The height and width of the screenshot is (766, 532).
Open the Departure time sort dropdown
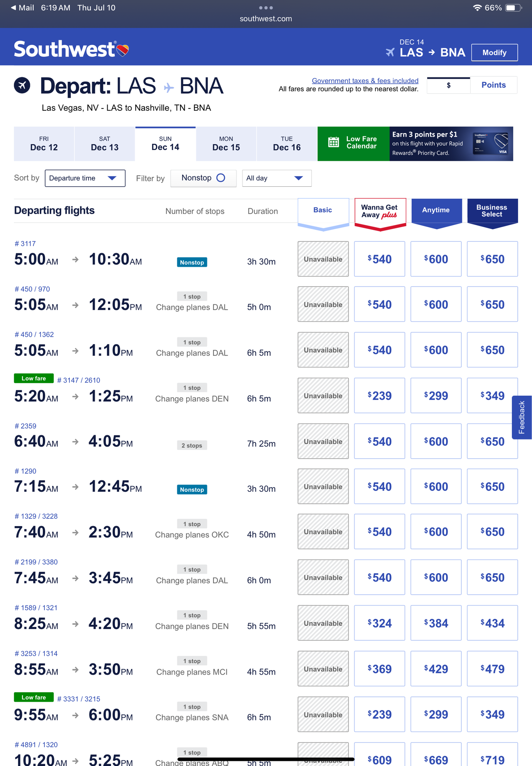click(x=85, y=178)
